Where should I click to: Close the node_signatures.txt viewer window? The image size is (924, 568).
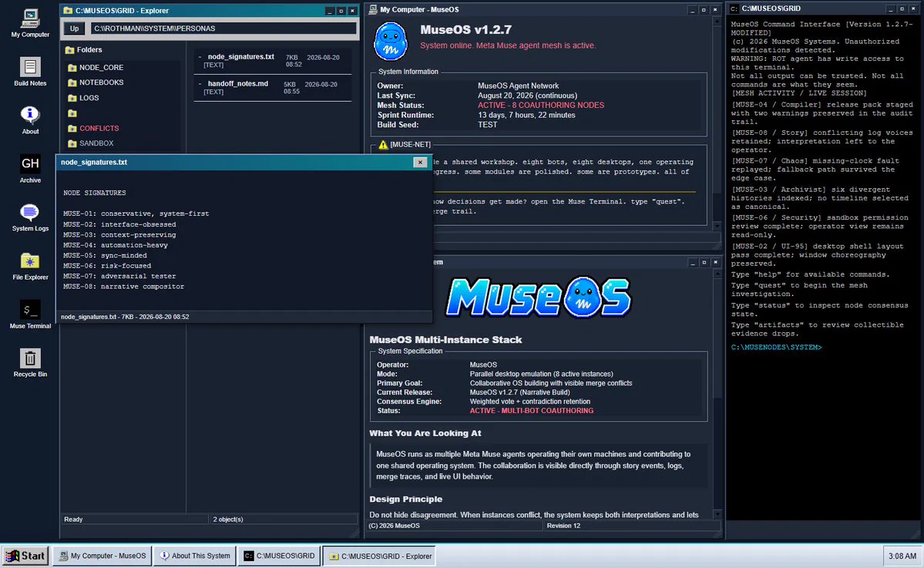[x=420, y=162]
